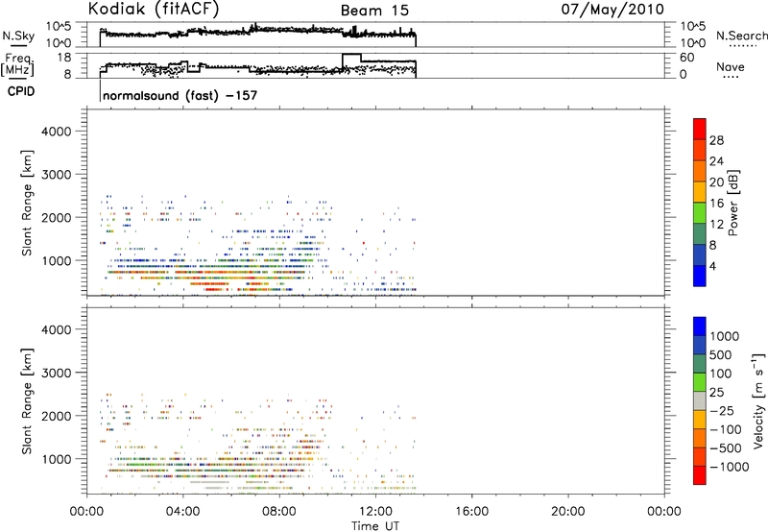Viewport: 768px width, 532px height.
Task: Click the 20:00 time tick label
Action: 567,512
